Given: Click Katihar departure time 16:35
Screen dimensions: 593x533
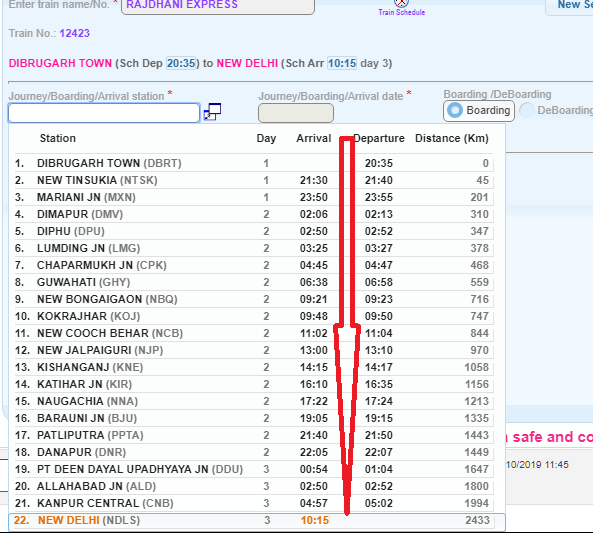Looking at the screenshot, I should [x=379, y=384].
